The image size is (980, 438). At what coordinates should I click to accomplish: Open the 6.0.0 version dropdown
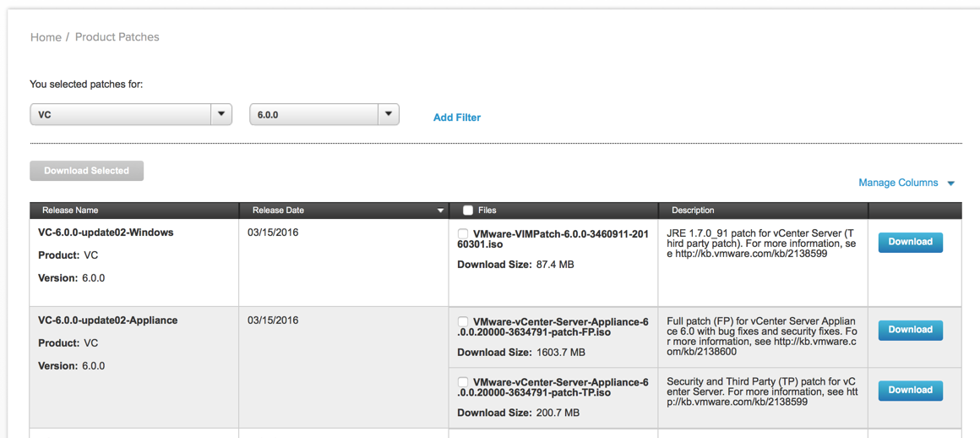324,114
